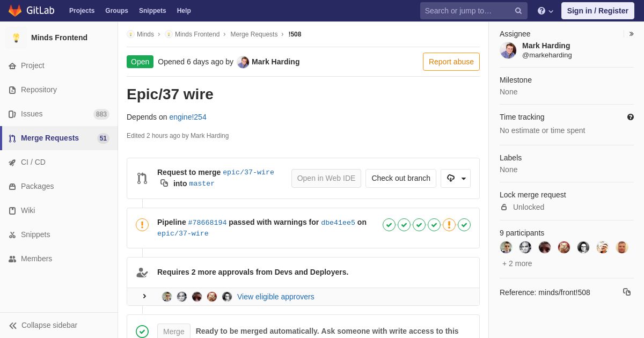Follow the engine!254 link

[x=188, y=117]
